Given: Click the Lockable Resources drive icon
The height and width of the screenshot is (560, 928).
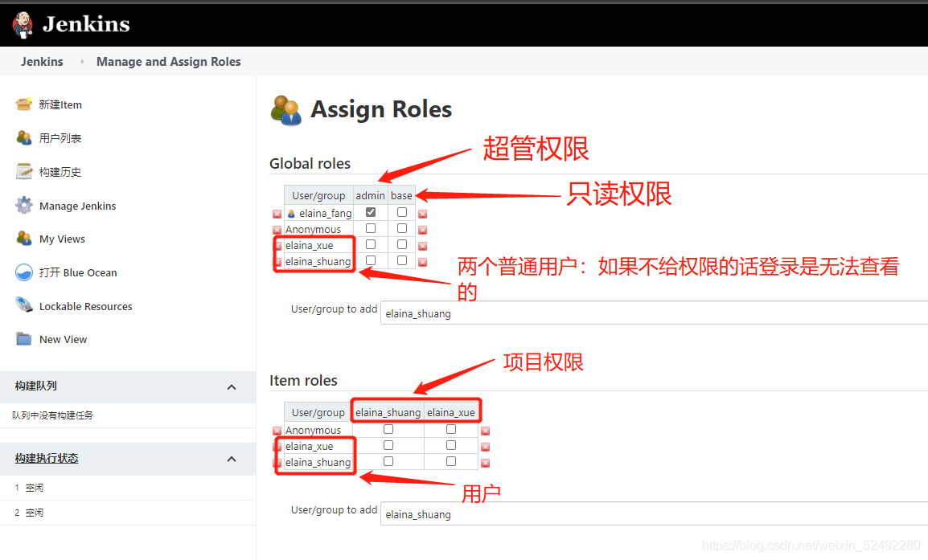Looking at the screenshot, I should coord(23,305).
